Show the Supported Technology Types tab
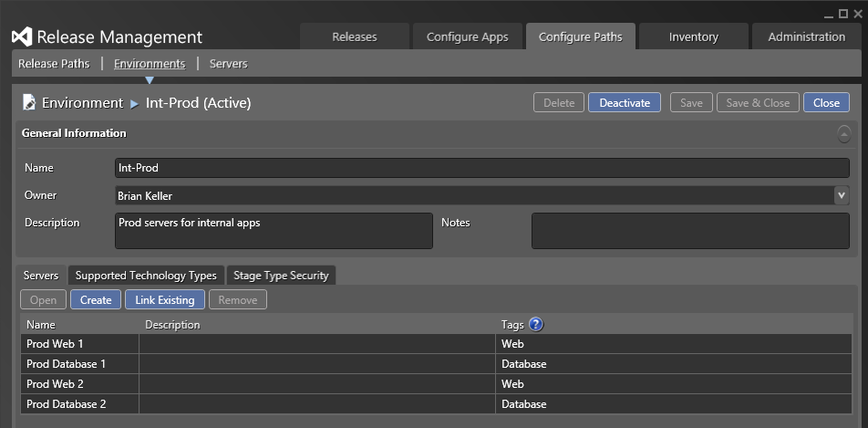The image size is (868, 428). point(146,275)
